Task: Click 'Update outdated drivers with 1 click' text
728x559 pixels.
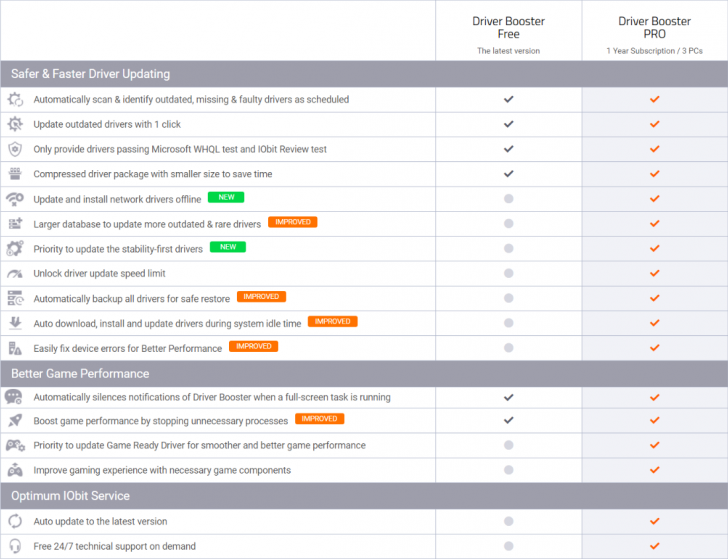Action: [107, 124]
